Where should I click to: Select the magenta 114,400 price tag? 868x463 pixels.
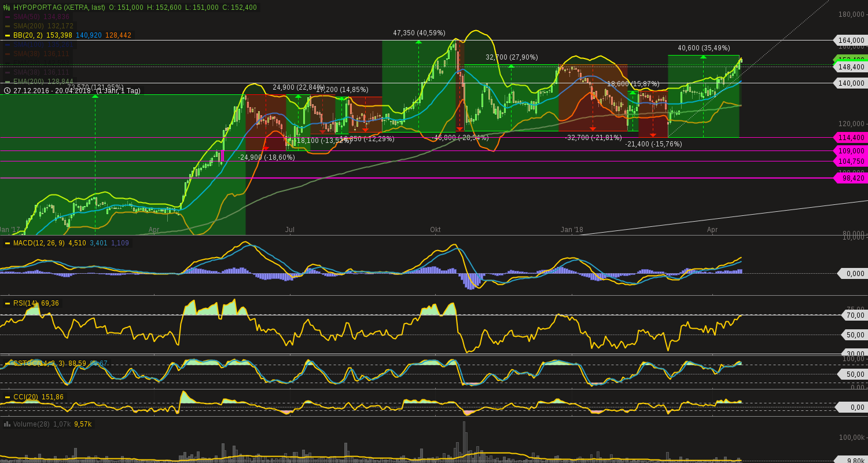tap(849, 138)
